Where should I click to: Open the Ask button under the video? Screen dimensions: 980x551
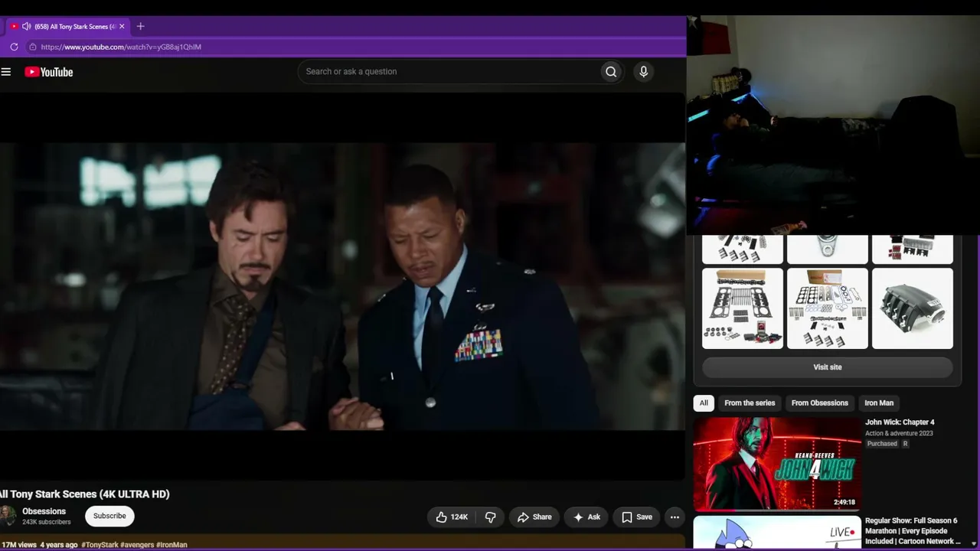587,517
